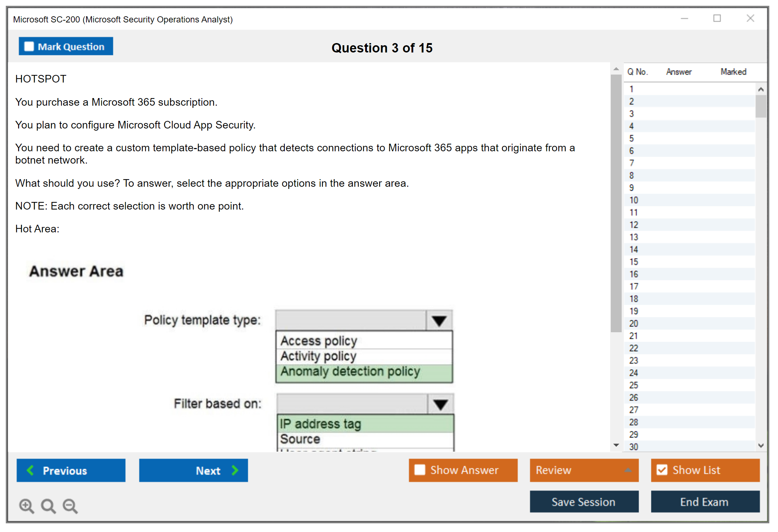
Task: Expand the Review dropdown button
Action: pos(628,470)
